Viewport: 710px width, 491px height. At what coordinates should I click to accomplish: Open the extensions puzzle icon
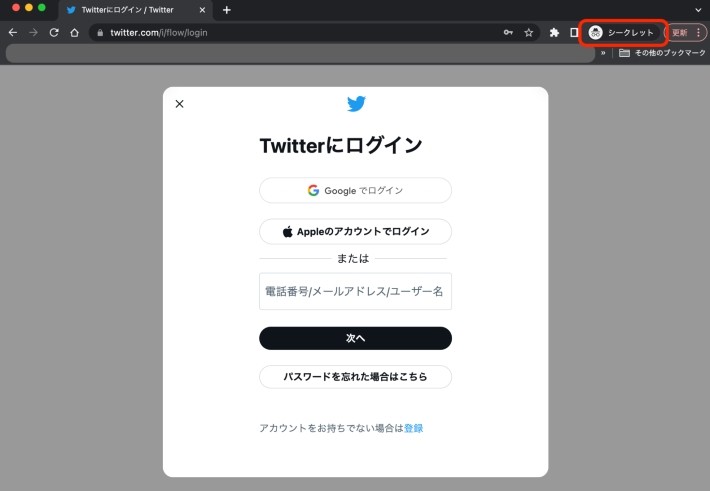[554, 33]
